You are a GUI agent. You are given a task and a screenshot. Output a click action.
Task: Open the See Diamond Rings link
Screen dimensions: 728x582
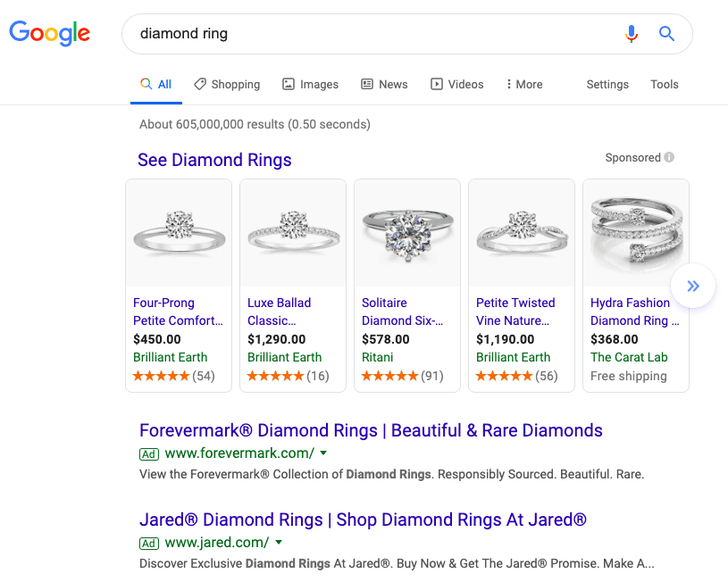click(214, 161)
